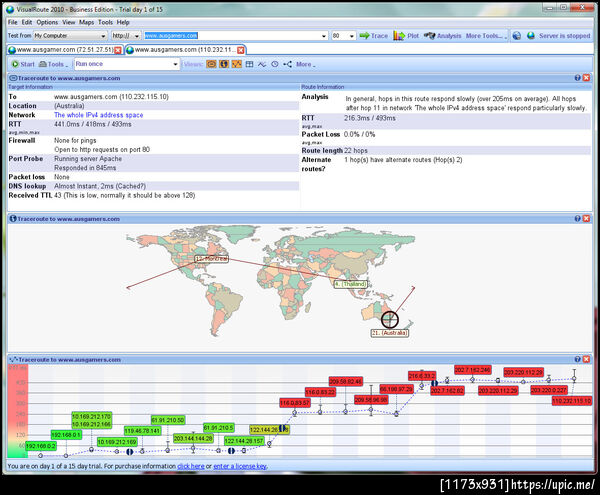Close the map Traceroute panel
The height and width of the screenshot is (495, 600).
coord(586,218)
